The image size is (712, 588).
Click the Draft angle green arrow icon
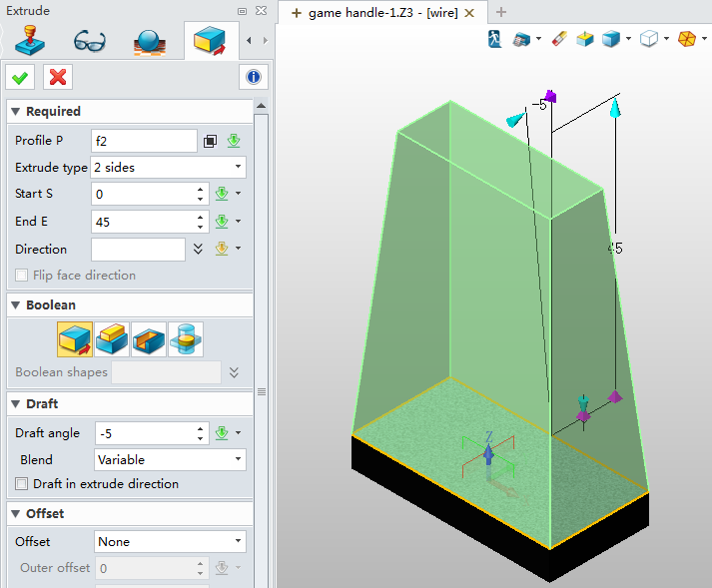[x=222, y=432]
